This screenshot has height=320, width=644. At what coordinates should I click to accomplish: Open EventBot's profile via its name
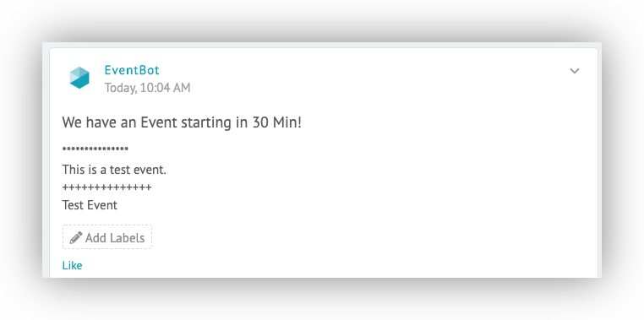[x=132, y=70]
